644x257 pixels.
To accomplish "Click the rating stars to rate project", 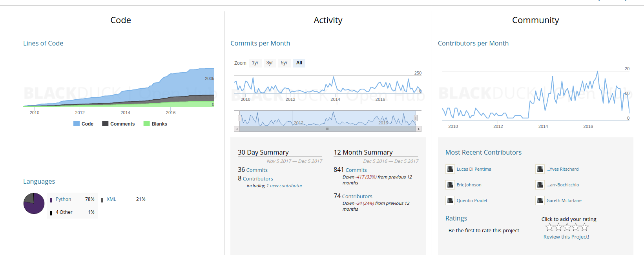I will tap(567, 227).
